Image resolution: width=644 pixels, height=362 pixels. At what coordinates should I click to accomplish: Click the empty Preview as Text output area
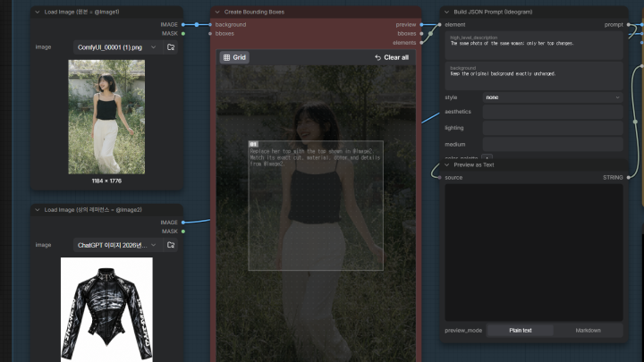pos(534,252)
